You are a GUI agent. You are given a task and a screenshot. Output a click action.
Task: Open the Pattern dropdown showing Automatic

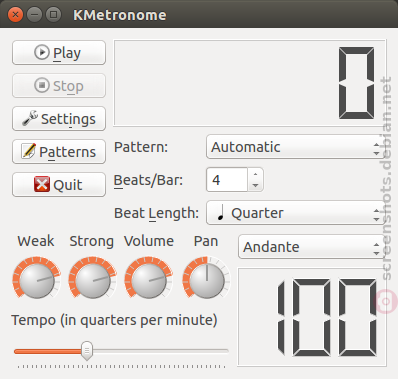[x=296, y=147]
